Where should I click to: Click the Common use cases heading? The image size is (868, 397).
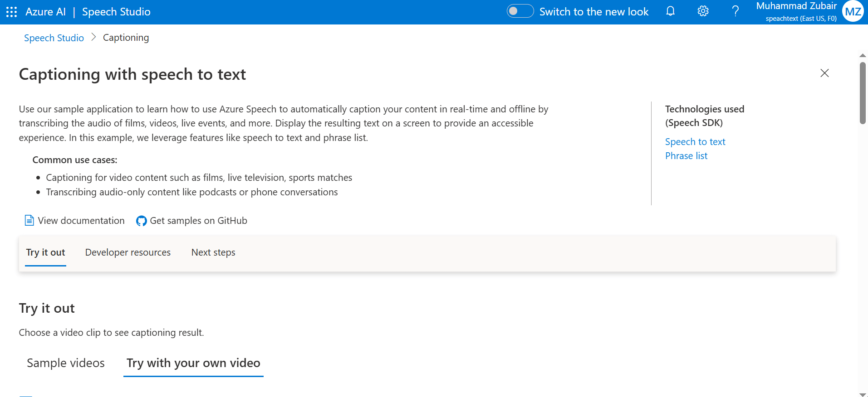click(75, 160)
